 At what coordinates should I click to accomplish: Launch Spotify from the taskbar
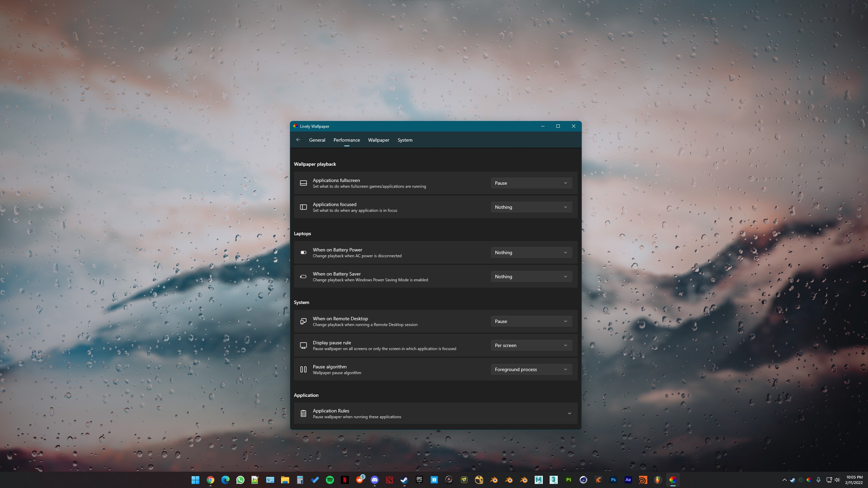click(x=330, y=480)
